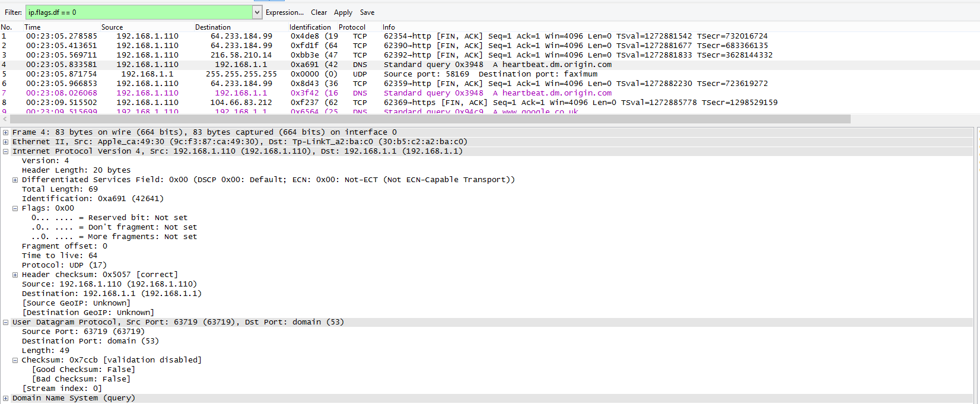Screen dimensions: 980x404
Task: Collapse the Internet Protocol Version 4 section
Action: point(5,151)
